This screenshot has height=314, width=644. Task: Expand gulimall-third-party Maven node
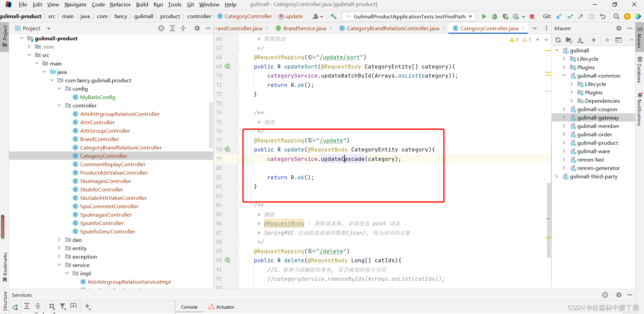pos(556,176)
